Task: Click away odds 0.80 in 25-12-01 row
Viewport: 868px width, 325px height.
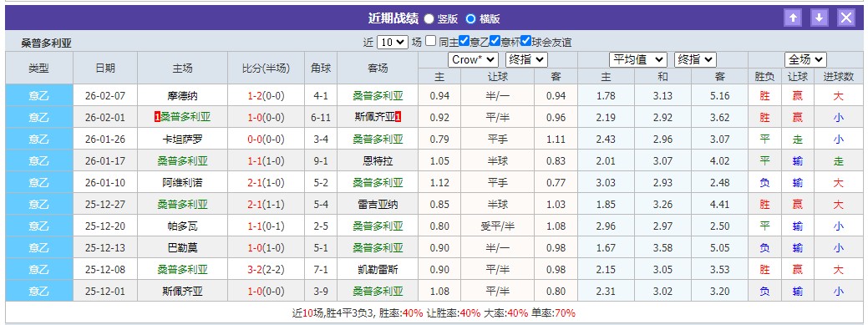Action: click(x=556, y=292)
